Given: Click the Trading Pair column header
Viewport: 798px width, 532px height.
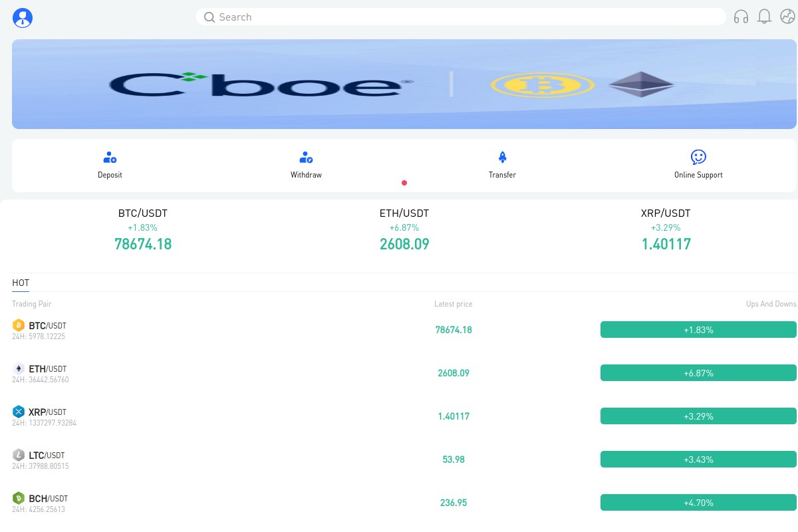Looking at the screenshot, I should pos(31,304).
